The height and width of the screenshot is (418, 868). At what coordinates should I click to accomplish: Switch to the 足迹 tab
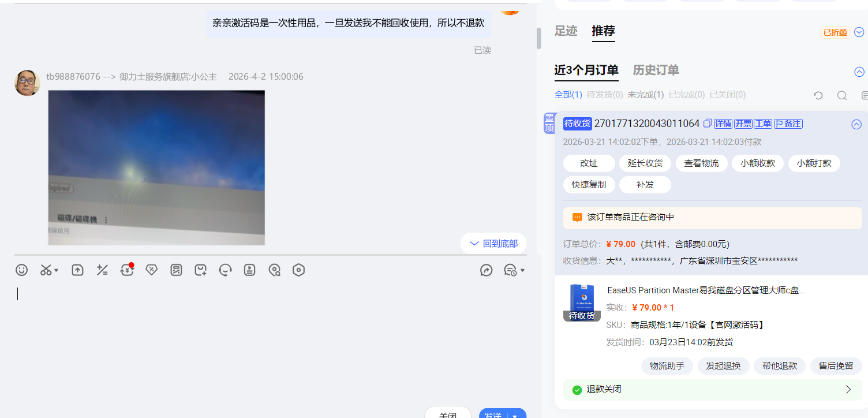[566, 31]
